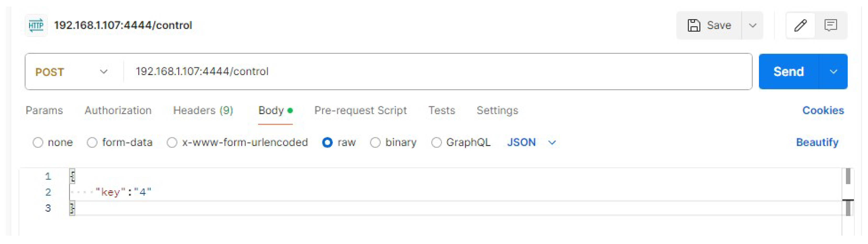Click the Cookies link
The image size is (868, 244).
[823, 110]
